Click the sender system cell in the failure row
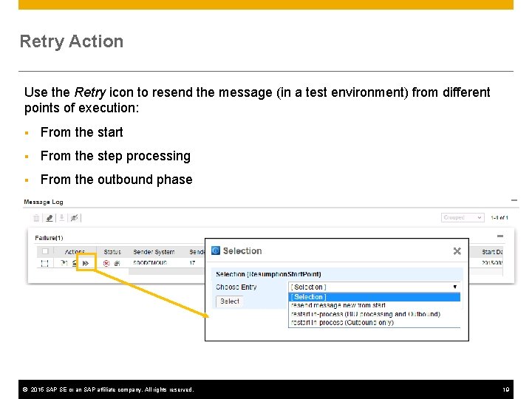The width and height of the screenshot is (532, 399). (150, 263)
